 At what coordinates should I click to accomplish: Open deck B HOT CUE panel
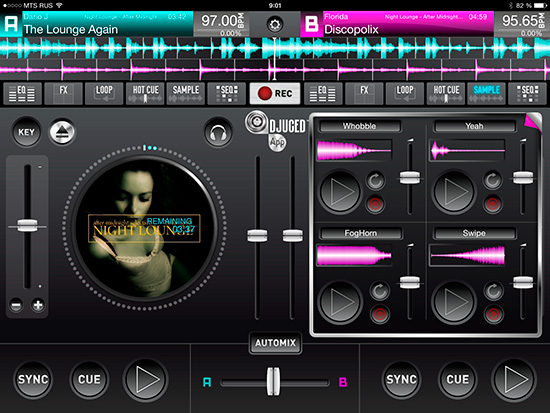[446, 93]
